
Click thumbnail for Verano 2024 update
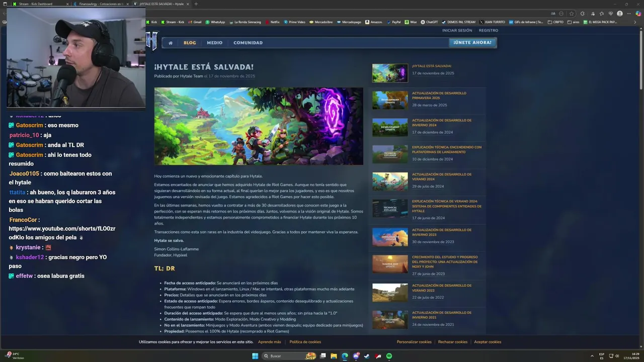click(x=390, y=182)
